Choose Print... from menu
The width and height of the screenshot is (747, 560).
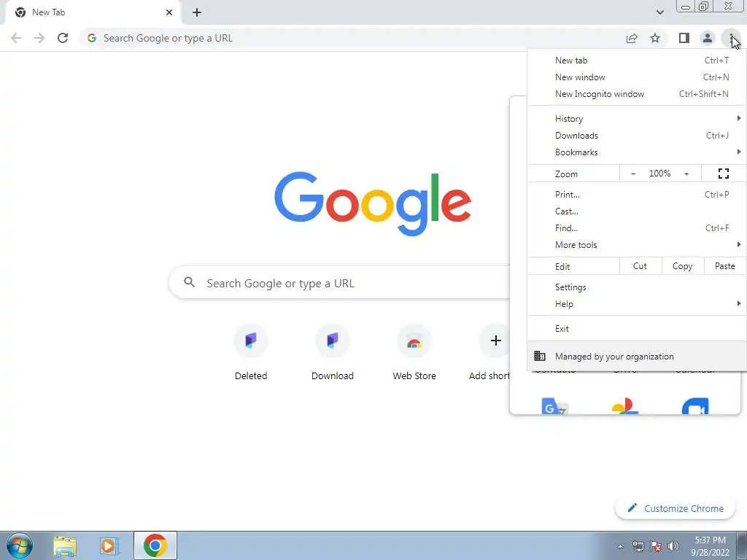click(x=637, y=194)
